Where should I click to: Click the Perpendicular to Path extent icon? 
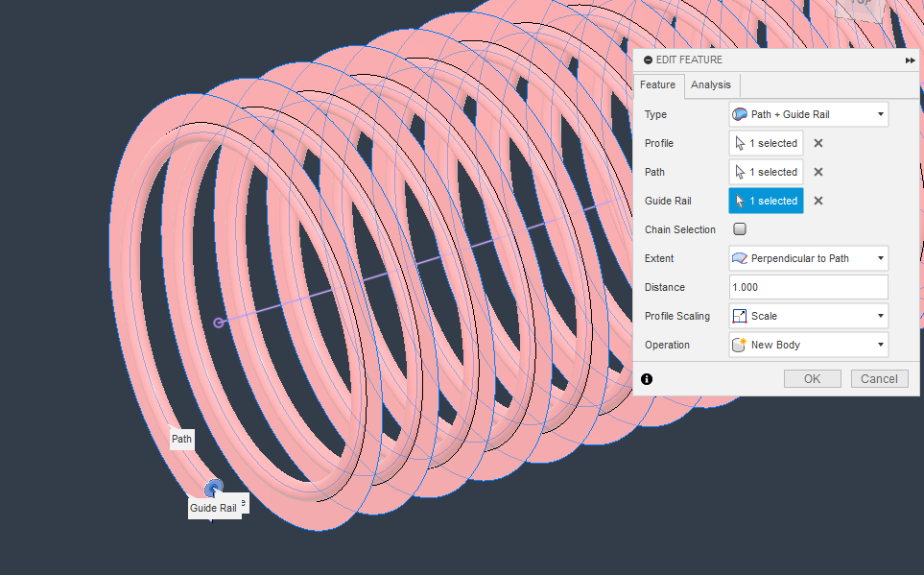pos(740,257)
